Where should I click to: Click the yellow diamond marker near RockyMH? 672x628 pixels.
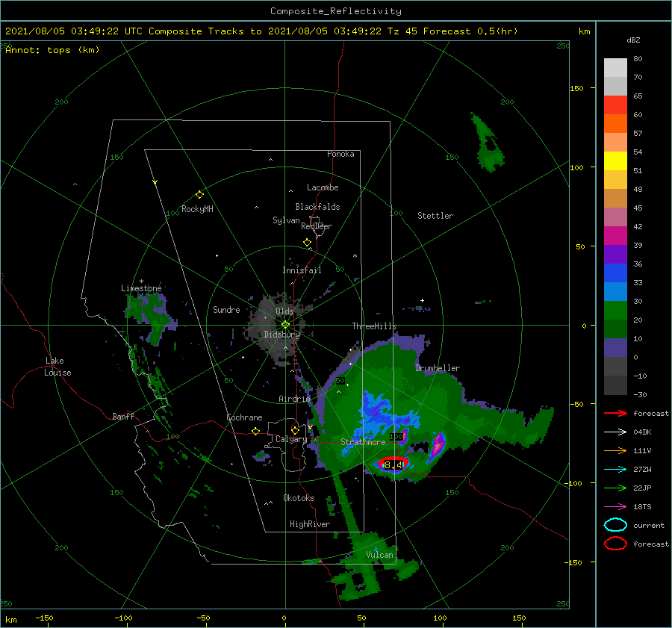point(199,194)
